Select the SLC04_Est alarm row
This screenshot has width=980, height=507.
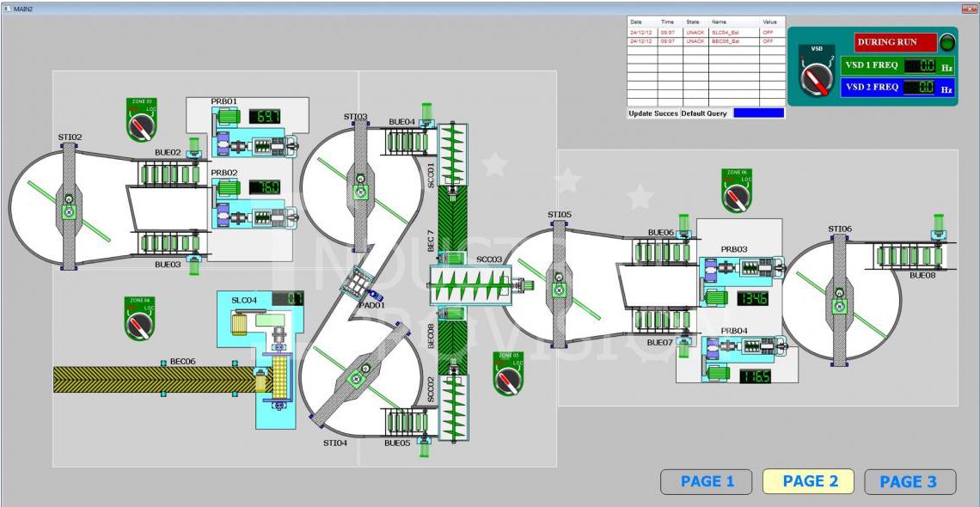[706, 32]
